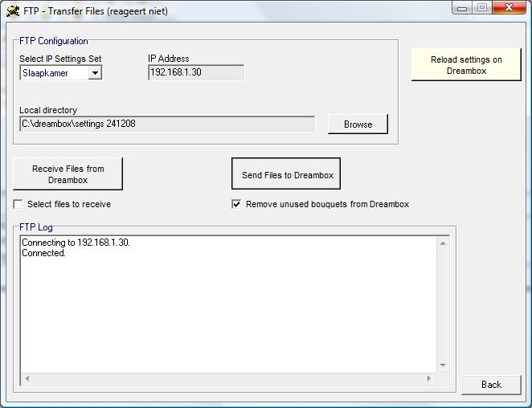
Task: Maximize the FTP Transfer Files window
Action: point(482,7)
